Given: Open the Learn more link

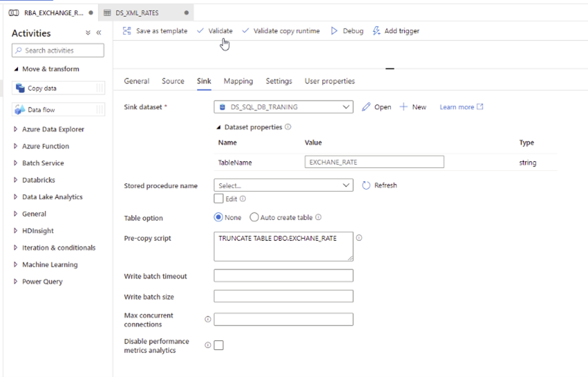Looking at the screenshot, I should coord(461,107).
